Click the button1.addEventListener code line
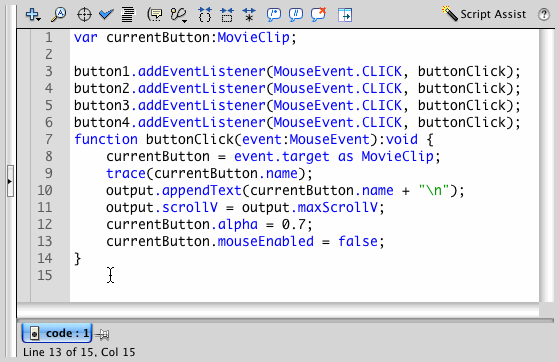 (x=297, y=72)
